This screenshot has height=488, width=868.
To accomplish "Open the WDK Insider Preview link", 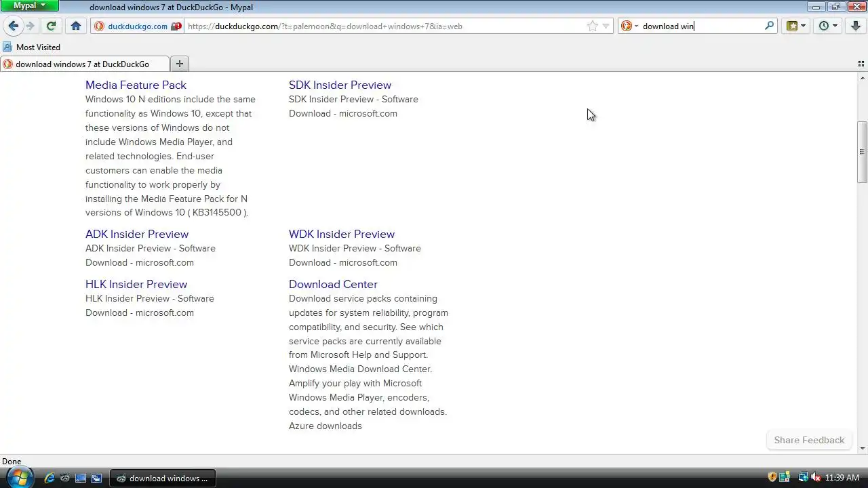I will 342,234.
